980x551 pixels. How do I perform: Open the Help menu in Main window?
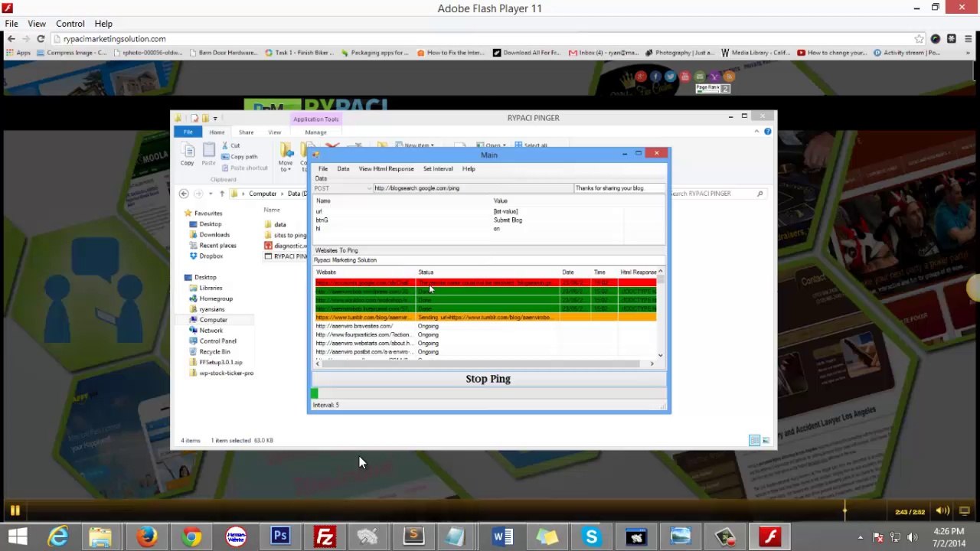click(x=469, y=169)
